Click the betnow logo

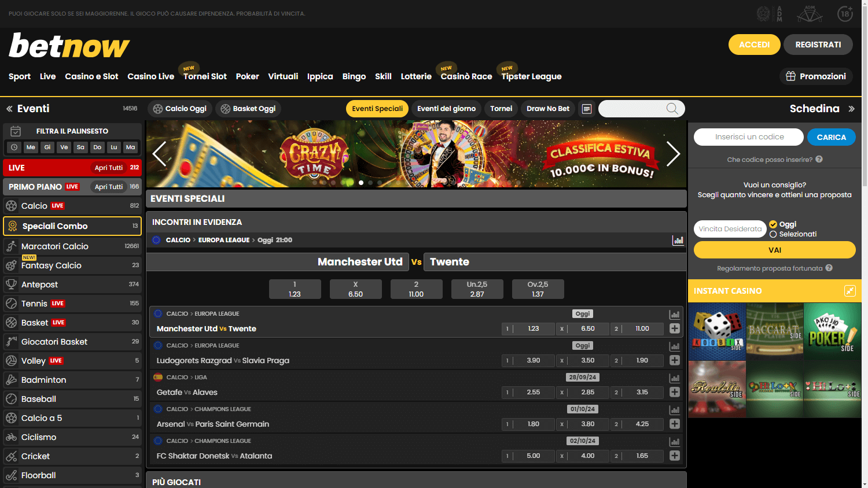tap(69, 46)
